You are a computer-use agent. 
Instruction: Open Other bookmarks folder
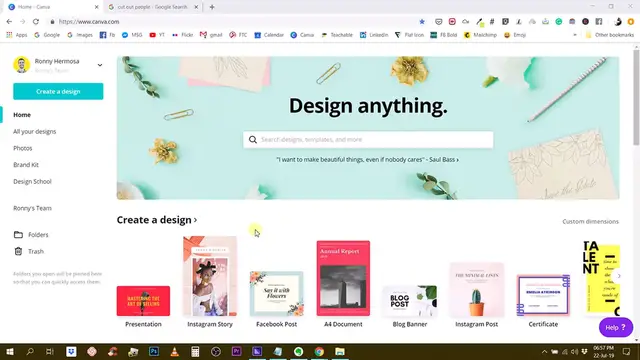[x=609, y=35]
